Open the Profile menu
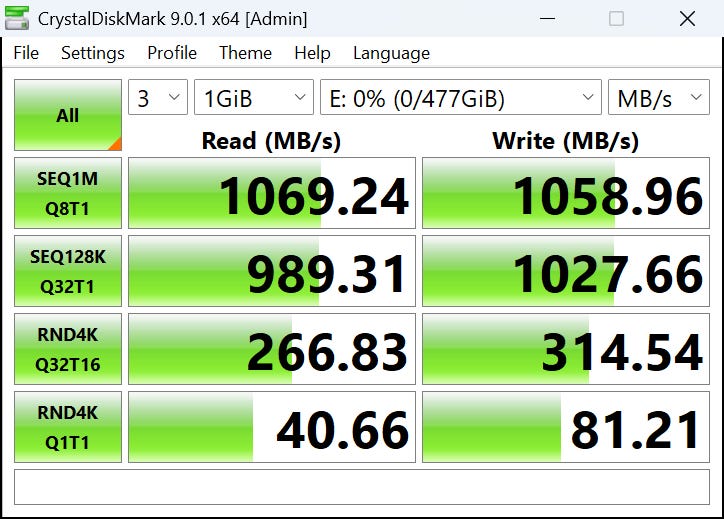Viewport: 724px width, 519px height. [172, 53]
